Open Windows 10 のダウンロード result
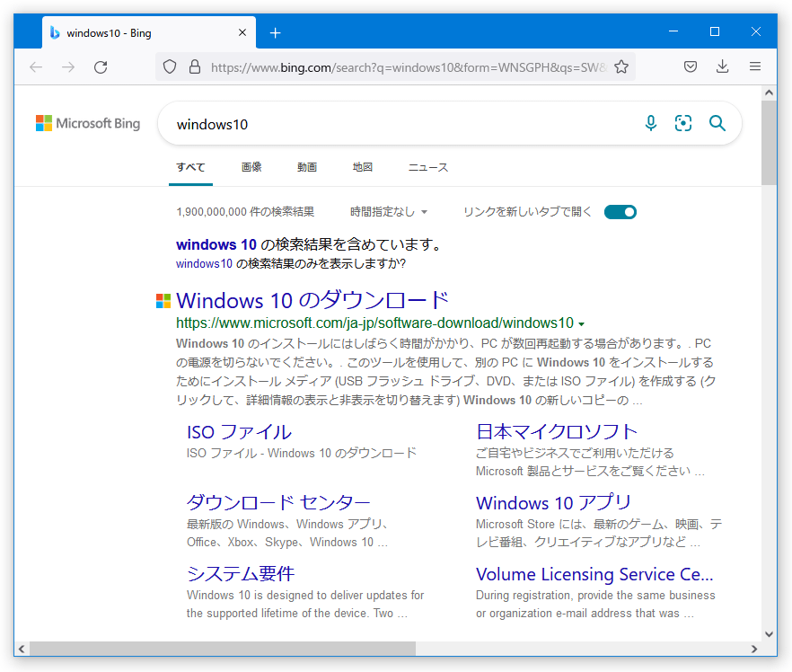Viewport: 792px width, 672px height. (312, 300)
